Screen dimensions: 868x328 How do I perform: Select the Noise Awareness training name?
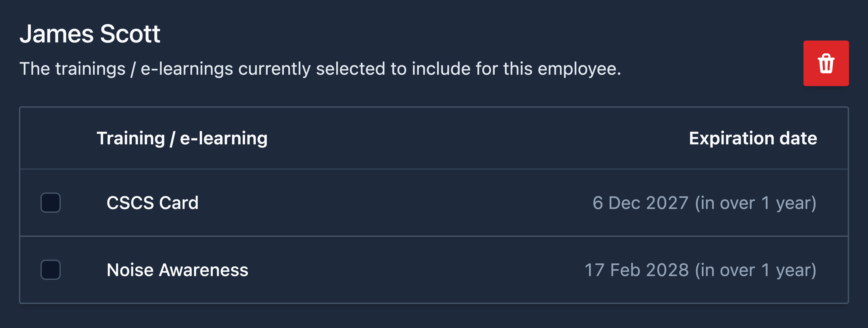click(177, 270)
